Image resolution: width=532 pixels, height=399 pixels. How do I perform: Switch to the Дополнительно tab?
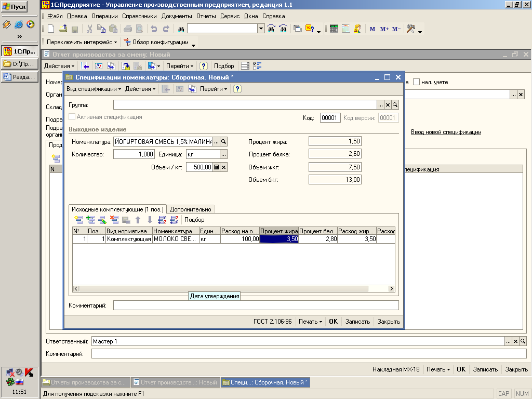pos(190,209)
